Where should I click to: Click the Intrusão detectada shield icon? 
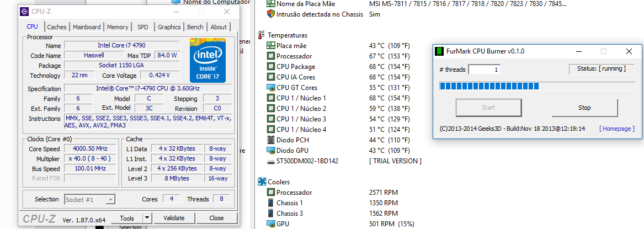point(270,14)
